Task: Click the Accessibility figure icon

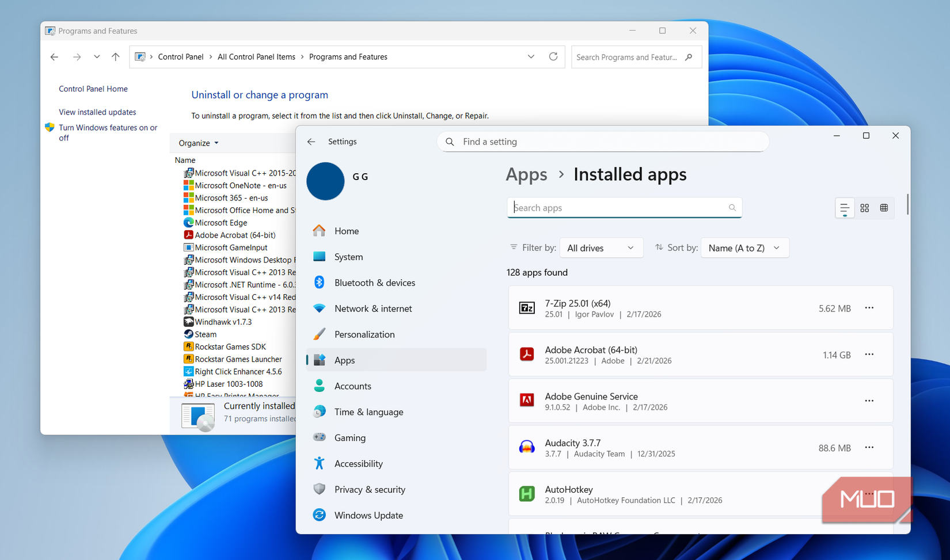Action: [319, 463]
